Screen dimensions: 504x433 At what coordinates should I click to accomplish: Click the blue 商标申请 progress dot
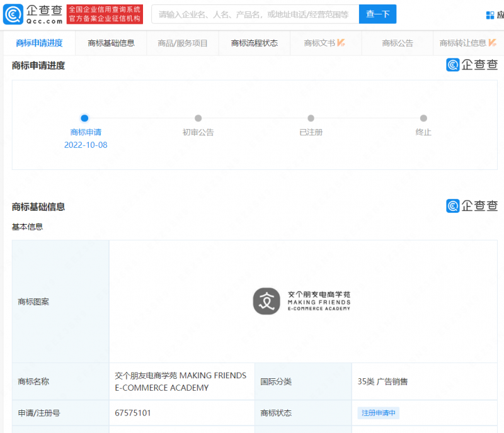coord(84,118)
